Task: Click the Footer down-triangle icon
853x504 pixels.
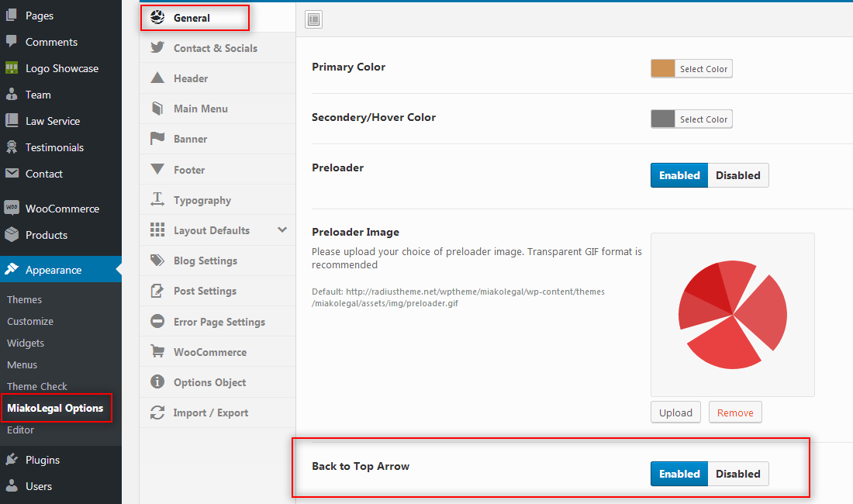Action: point(157,169)
